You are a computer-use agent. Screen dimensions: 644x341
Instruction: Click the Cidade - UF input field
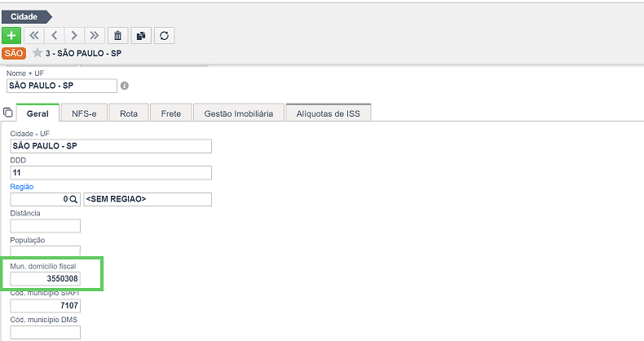(x=111, y=146)
